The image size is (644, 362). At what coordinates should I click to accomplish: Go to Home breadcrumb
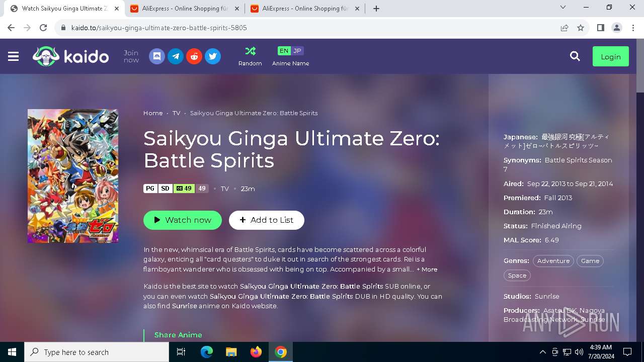[153, 113]
